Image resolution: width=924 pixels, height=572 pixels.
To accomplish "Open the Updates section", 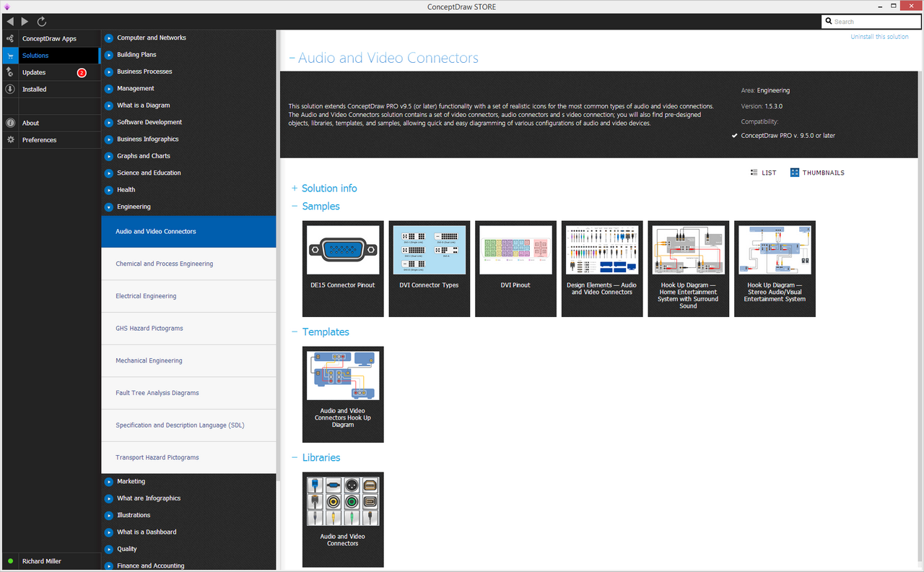I will point(51,72).
